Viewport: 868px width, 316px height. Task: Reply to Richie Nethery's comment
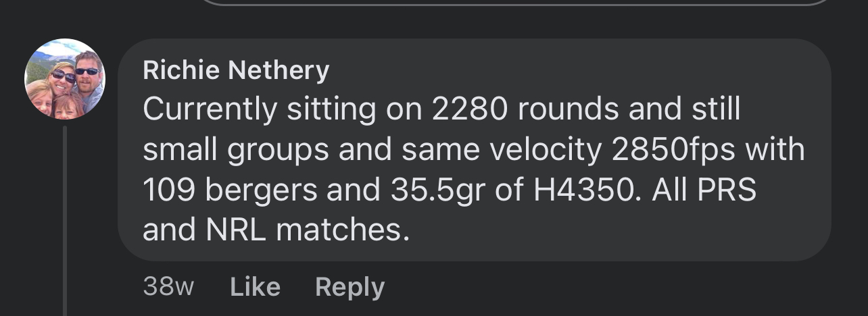click(349, 287)
